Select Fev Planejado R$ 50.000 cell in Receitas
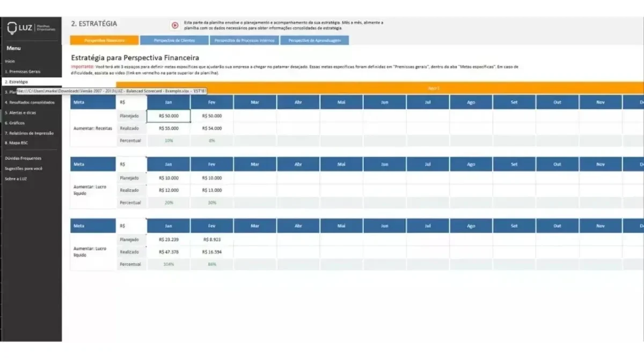The height and width of the screenshot is (358, 644). click(211, 116)
